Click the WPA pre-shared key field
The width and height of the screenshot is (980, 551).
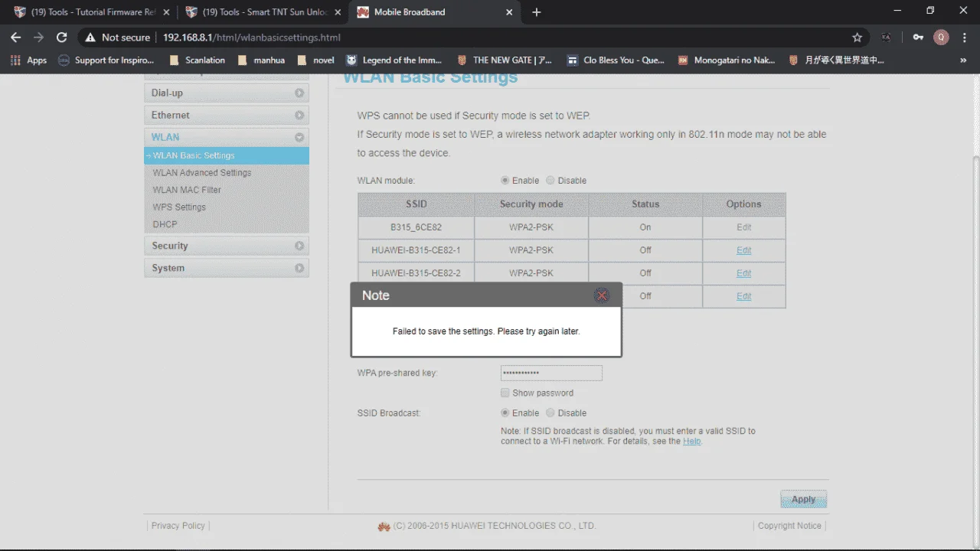tap(551, 373)
